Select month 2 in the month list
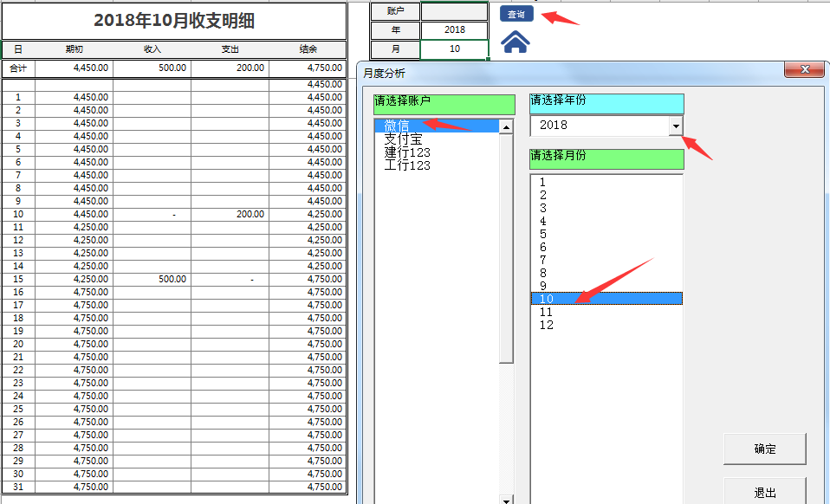This screenshot has width=830, height=504. pyautogui.click(x=606, y=195)
